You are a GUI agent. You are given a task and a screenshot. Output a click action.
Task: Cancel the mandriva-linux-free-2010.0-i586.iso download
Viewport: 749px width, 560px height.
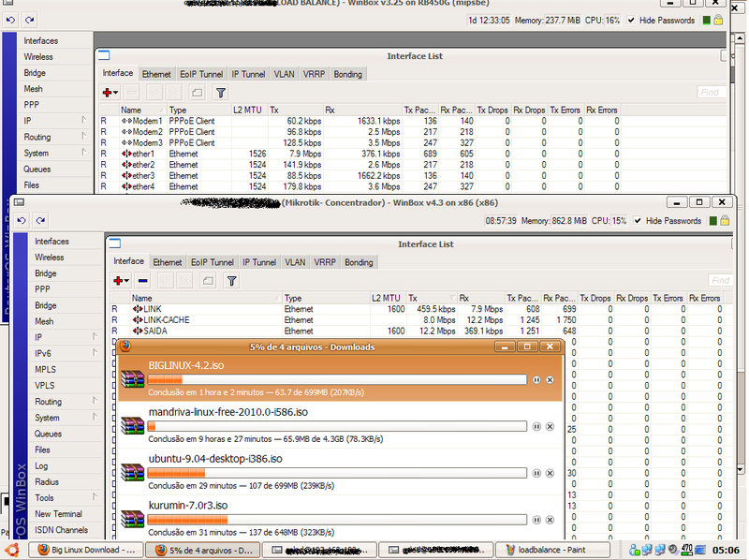(550, 426)
